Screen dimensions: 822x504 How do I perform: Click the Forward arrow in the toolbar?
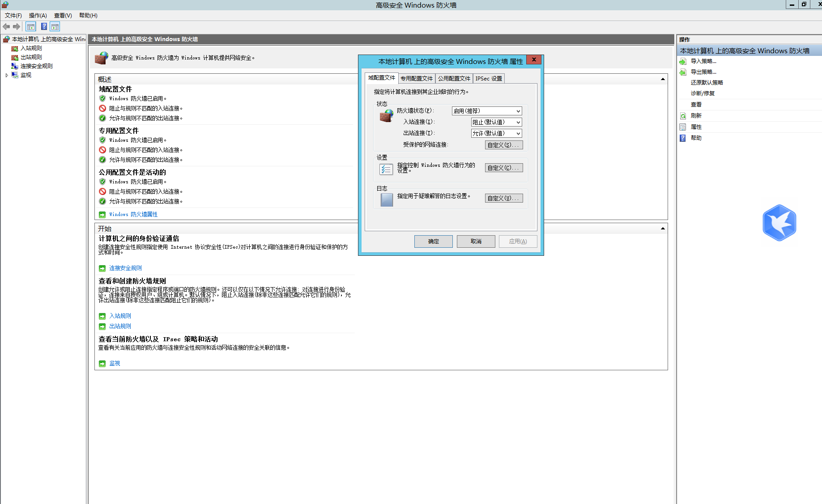(x=17, y=27)
